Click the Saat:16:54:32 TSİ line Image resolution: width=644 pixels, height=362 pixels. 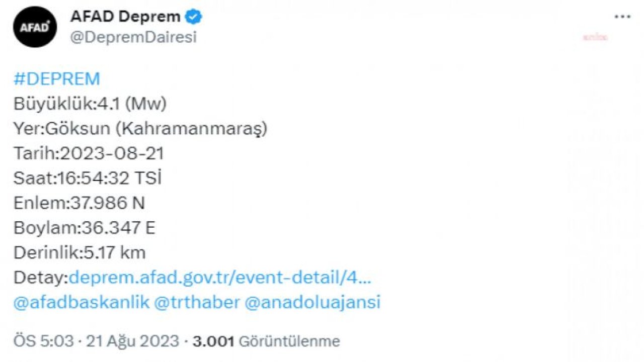88,178
